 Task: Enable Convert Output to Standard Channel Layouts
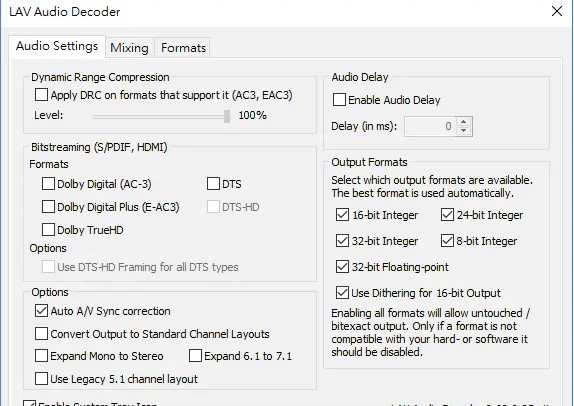(x=41, y=334)
